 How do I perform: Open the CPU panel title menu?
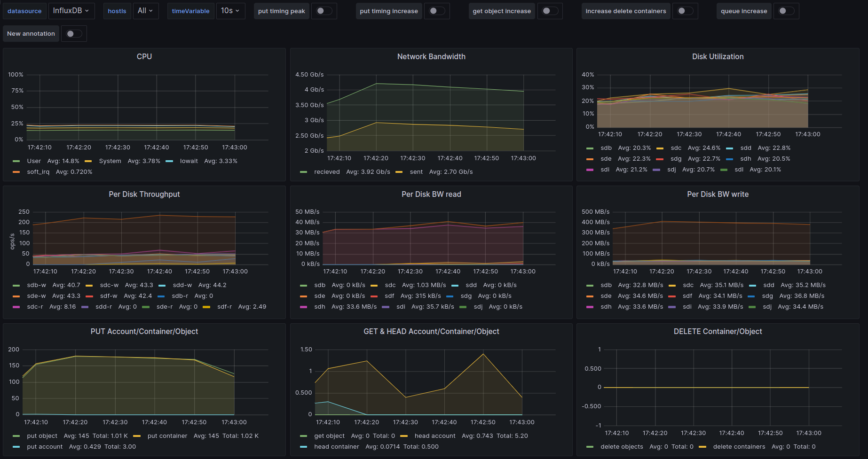144,56
